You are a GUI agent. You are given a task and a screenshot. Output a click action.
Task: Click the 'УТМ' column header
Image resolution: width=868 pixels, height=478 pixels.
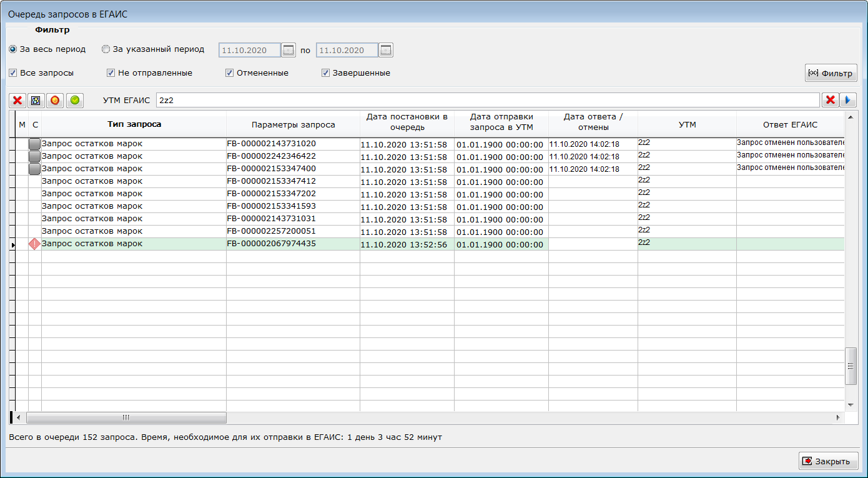(x=688, y=124)
